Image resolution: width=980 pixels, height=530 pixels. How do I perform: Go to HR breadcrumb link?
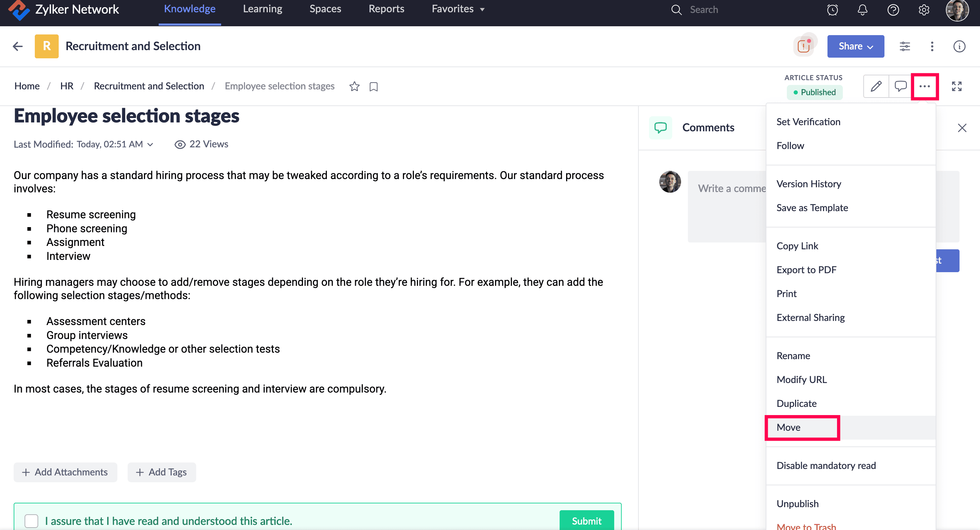67,86
